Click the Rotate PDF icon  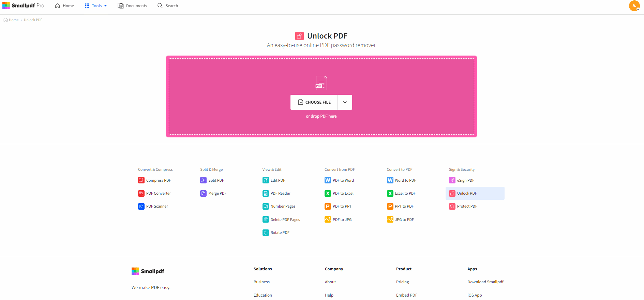(266, 232)
